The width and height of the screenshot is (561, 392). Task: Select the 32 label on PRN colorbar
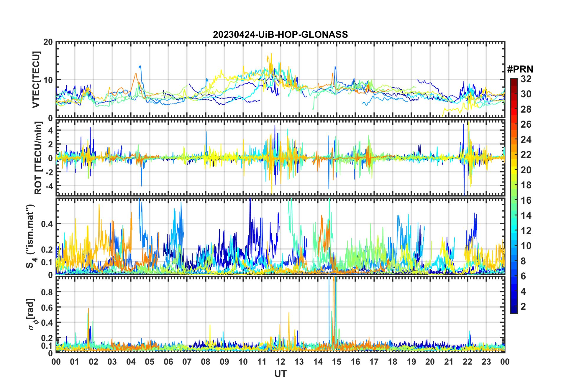click(526, 79)
